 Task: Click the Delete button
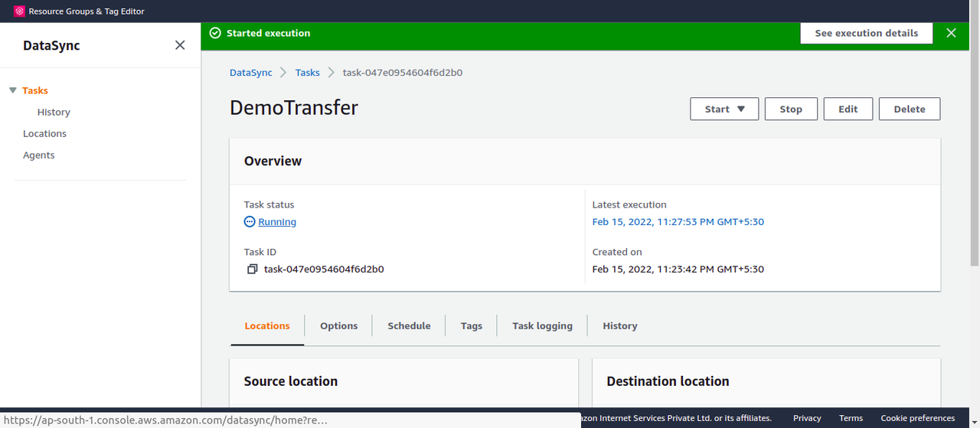910,109
